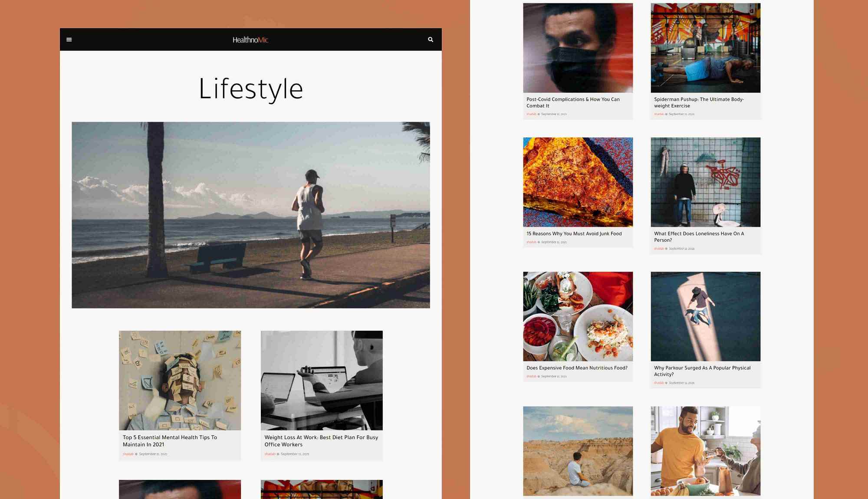Open "What Effect Does Loneliness Have On A Person?"

coord(699,236)
